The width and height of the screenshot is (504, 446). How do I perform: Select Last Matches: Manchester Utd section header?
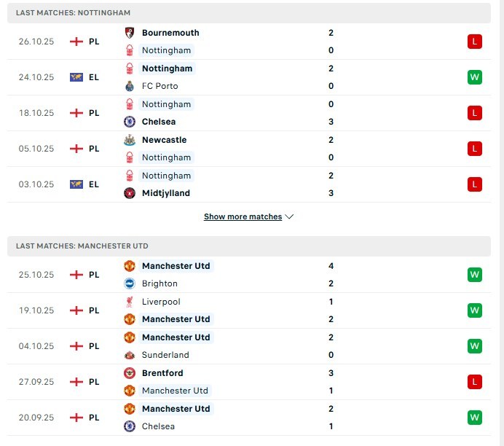[82, 246]
